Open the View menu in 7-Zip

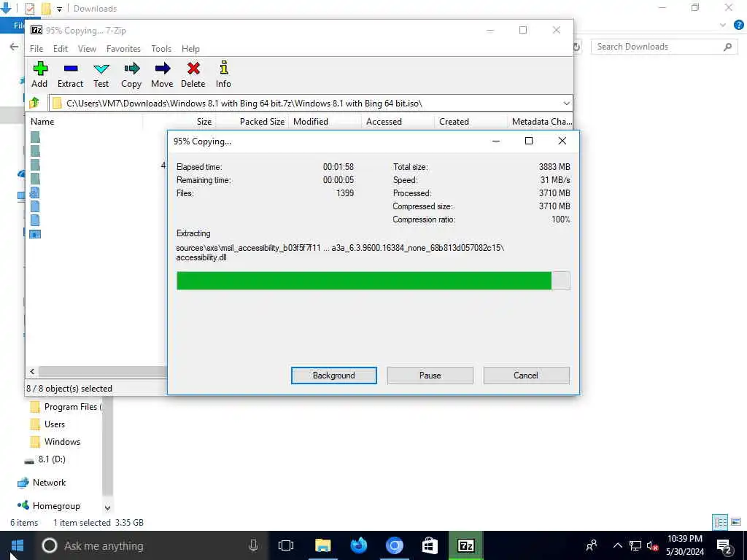pyautogui.click(x=88, y=49)
